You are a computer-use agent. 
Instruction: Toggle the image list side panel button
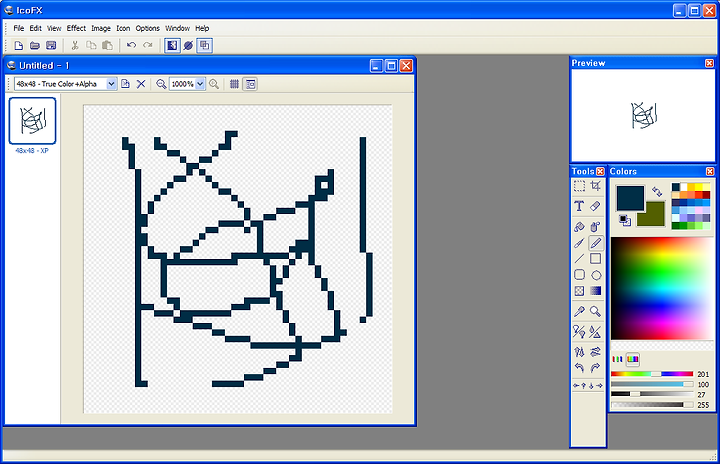click(x=250, y=84)
